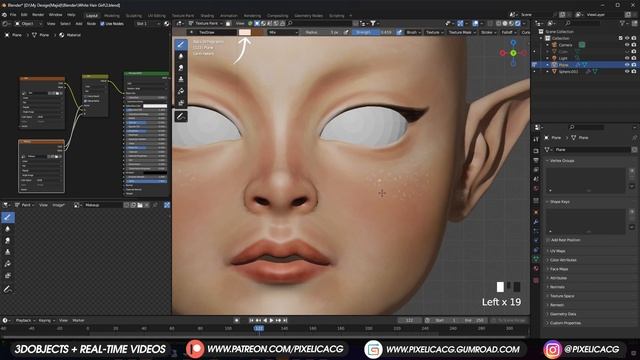
Task: Open the File menu
Action: [x=13, y=15]
